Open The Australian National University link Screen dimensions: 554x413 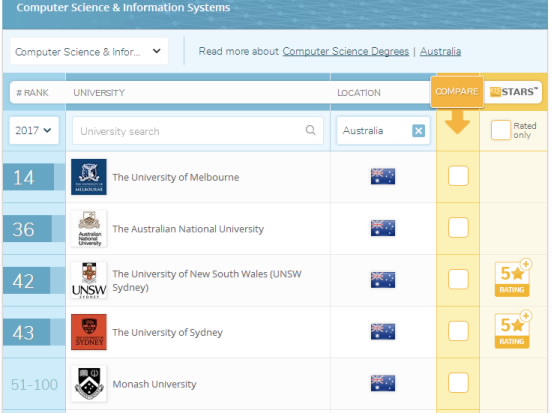point(188,229)
